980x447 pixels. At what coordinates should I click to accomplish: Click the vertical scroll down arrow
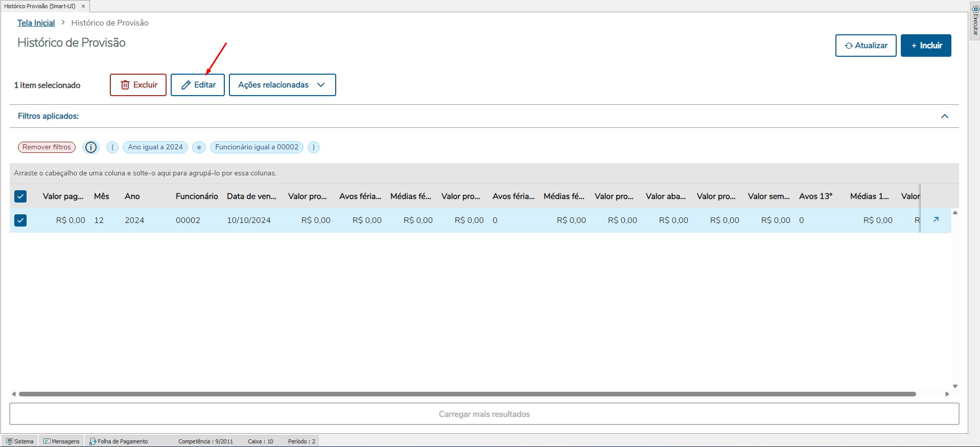click(955, 387)
